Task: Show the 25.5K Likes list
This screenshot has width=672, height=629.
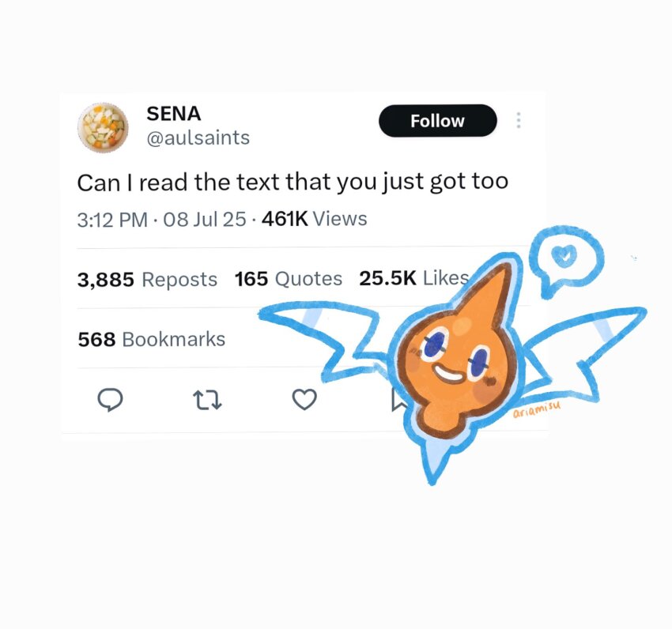Action: pyautogui.click(x=413, y=278)
